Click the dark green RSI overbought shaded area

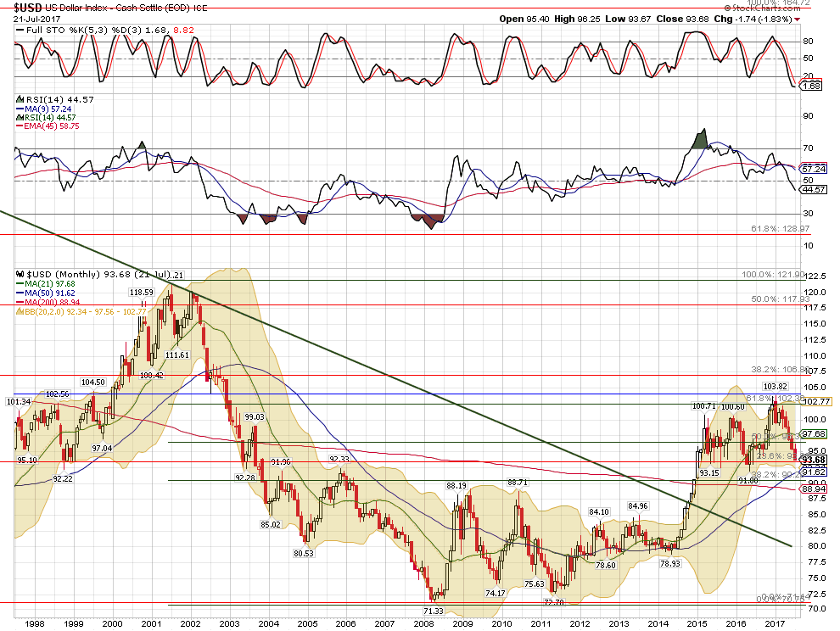click(x=698, y=141)
